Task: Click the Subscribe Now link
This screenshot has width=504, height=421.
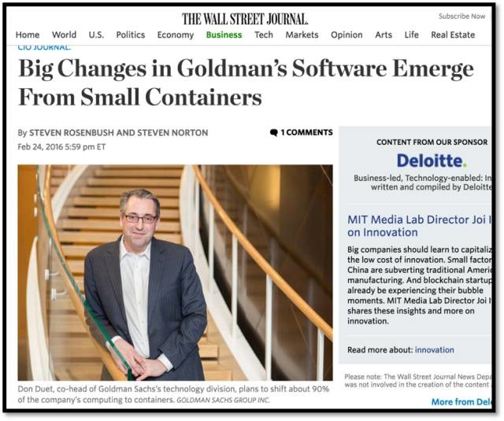Action: (462, 17)
